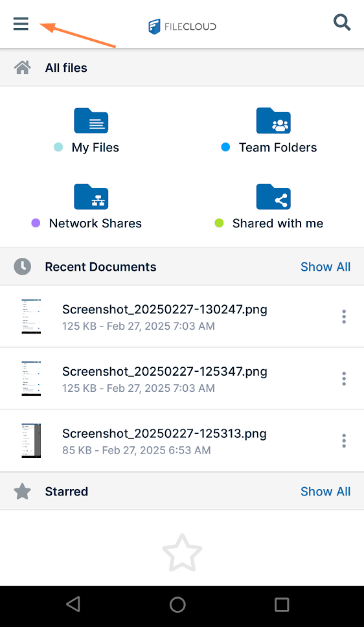Click the home icon beside All files

pyautogui.click(x=23, y=67)
